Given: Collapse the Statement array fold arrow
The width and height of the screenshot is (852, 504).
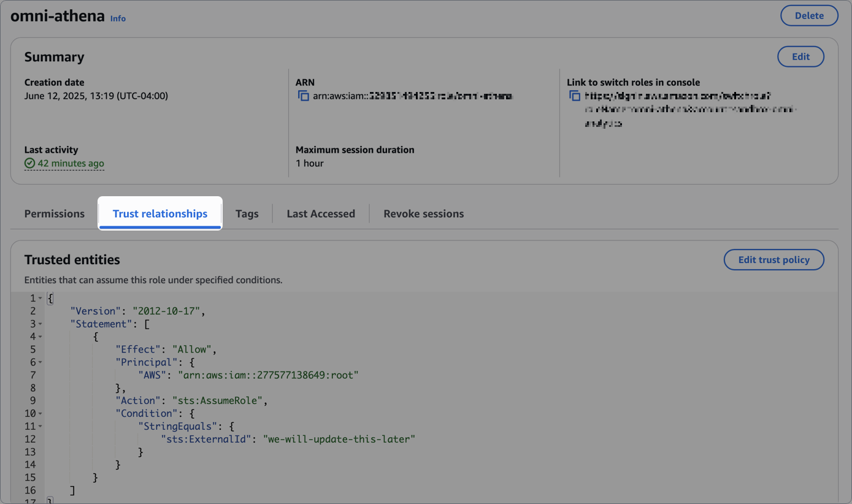Looking at the screenshot, I should click(x=40, y=324).
